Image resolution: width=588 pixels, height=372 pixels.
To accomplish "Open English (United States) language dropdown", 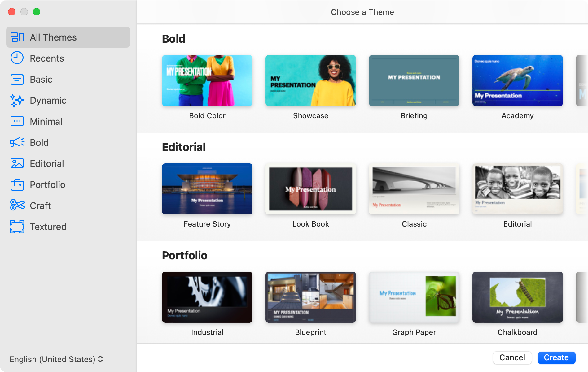I will pos(56,359).
